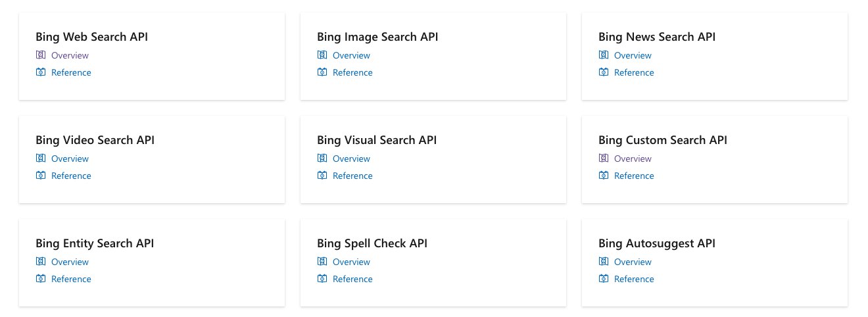Click the Overview book icon under Bing Entity Search API

[40, 262]
